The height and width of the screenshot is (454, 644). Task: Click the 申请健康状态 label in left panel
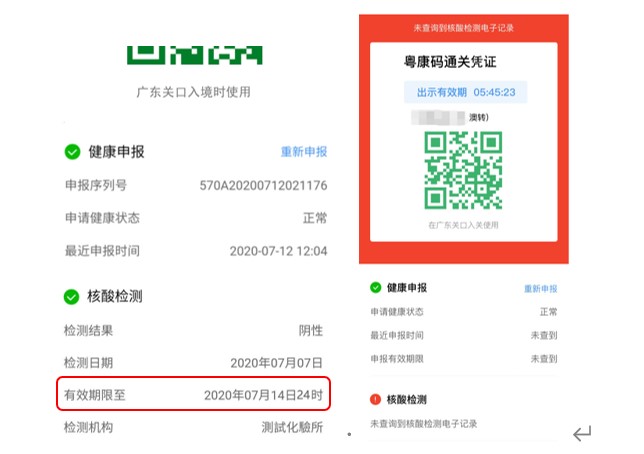[102, 218]
